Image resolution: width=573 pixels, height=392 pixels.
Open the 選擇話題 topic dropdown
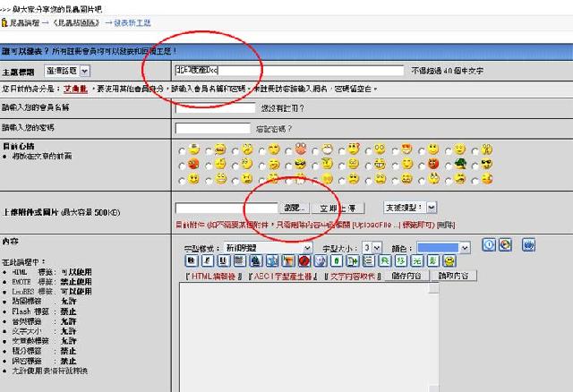click(x=71, y=70)
